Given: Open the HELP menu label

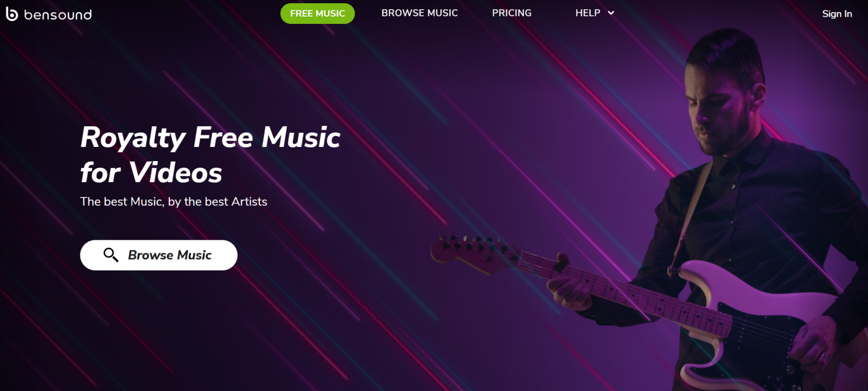Looking at the screenshot, I should pyautogui.click(x=588, y=13).
